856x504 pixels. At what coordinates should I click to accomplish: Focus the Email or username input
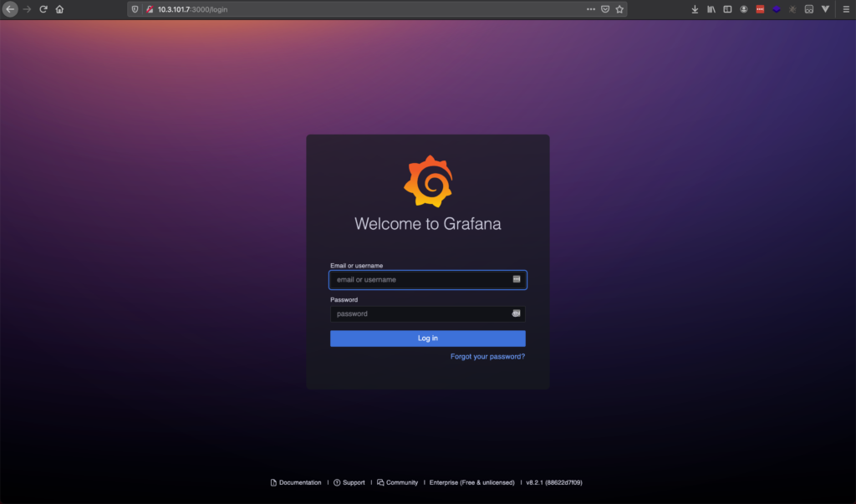click(427, 279)
